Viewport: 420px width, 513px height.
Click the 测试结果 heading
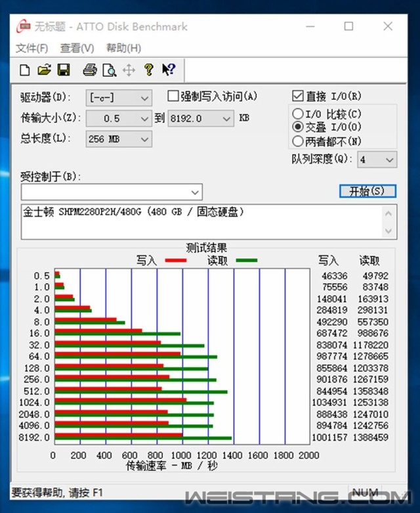pos(206,248)
